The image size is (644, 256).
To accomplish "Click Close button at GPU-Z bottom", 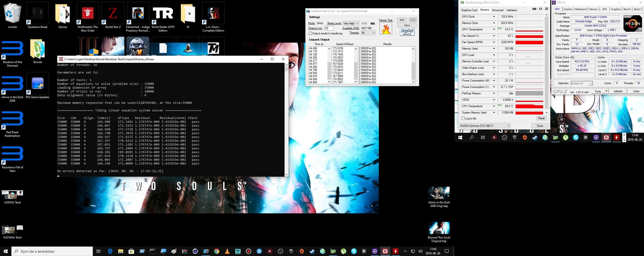I will coord(540,126).
